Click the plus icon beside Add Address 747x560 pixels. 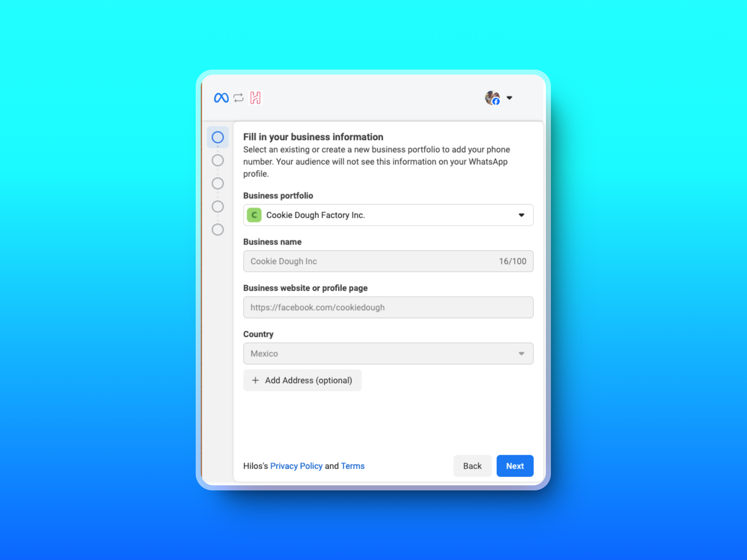pos(255,380)
